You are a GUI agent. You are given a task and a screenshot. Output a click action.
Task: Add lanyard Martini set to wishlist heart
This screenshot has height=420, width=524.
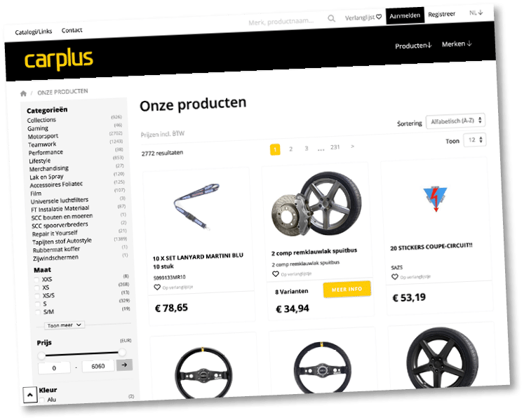(157, 287)
